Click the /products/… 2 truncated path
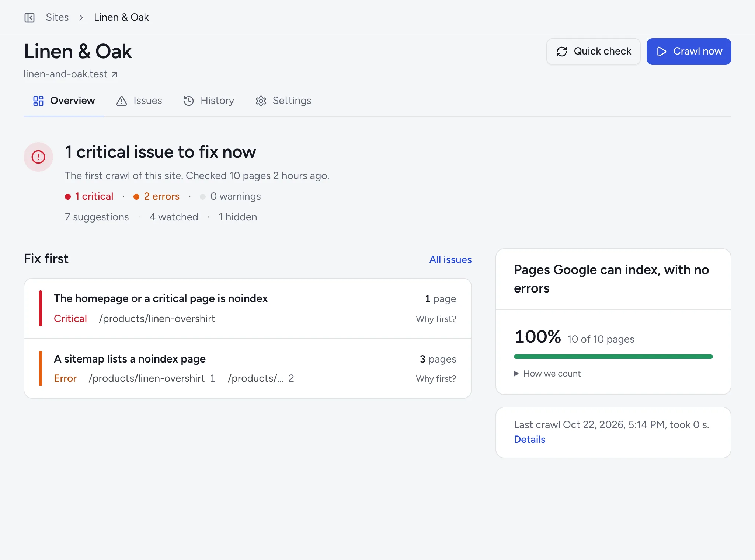 click(261, 378)
